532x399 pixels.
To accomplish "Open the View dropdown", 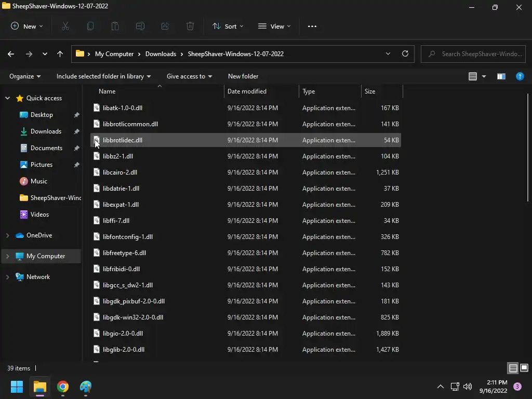I will [274, 26].
